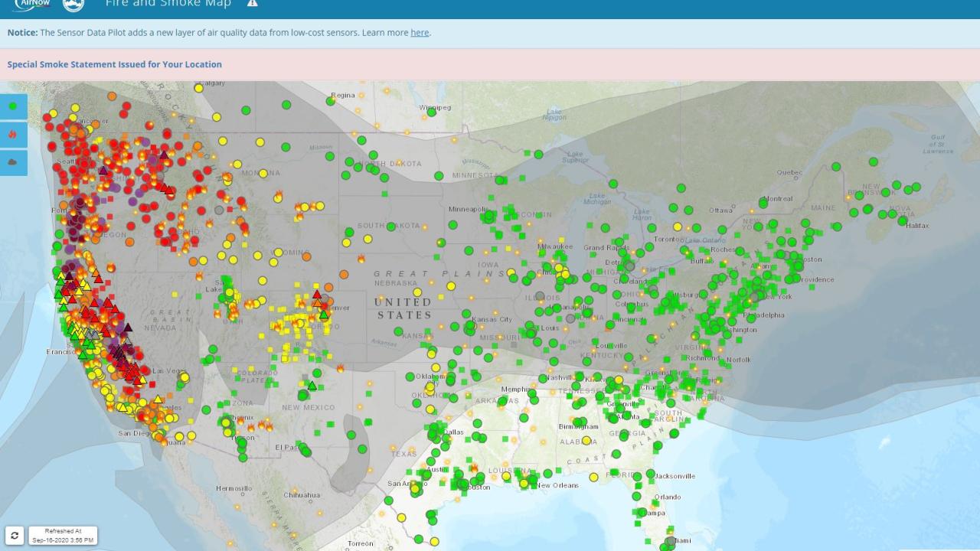Toggle the fires layer in the left sidebar
This screenshot has width=980, height=551.
coord(13,135)
